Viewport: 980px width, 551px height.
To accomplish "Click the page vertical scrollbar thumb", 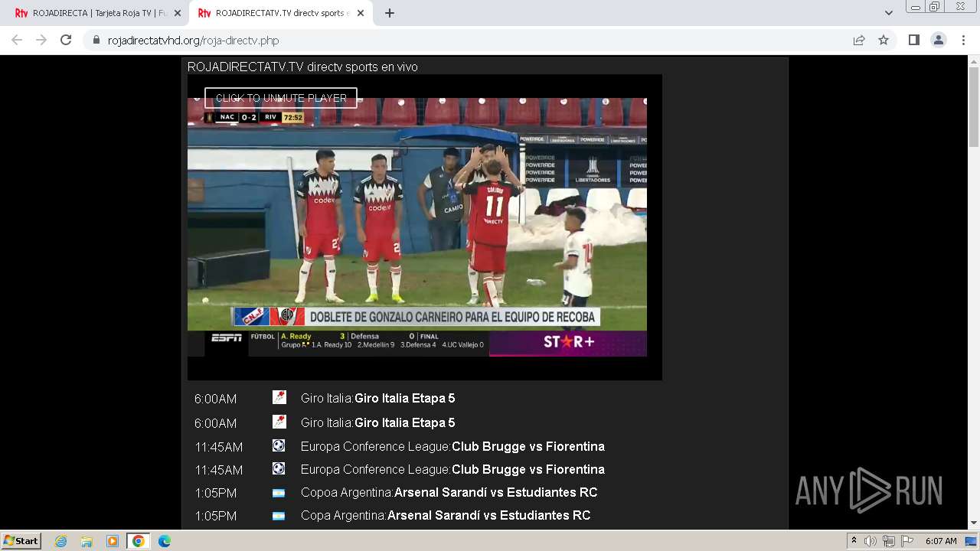I will (x=974, y=107).
